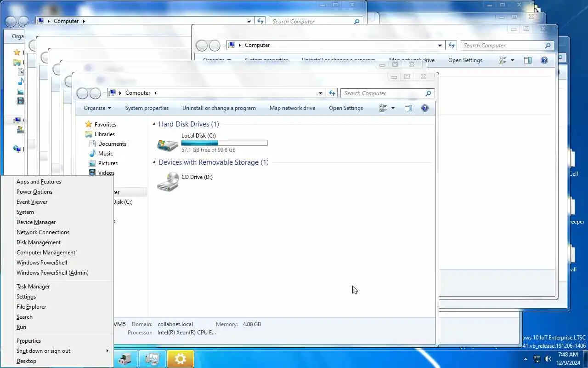Click '4.00 GB' memory value
The image size is (588, 368).
tap(252, 324)
